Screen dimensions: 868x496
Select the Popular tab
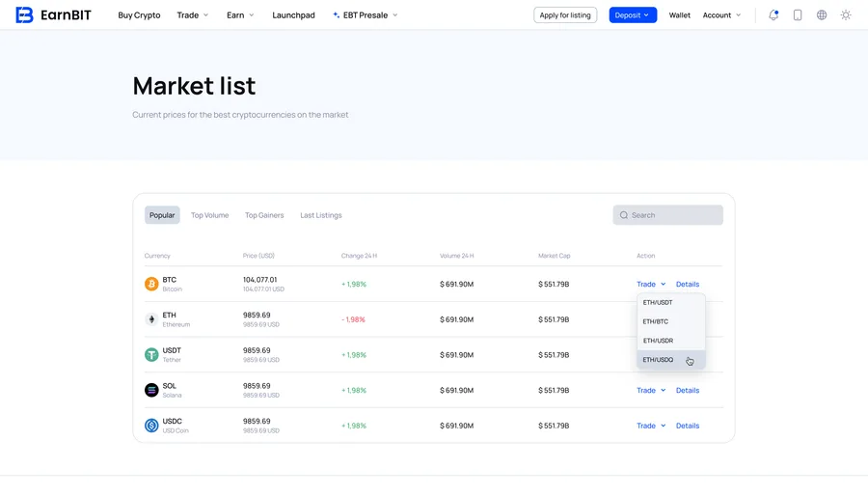pos(162,215)
